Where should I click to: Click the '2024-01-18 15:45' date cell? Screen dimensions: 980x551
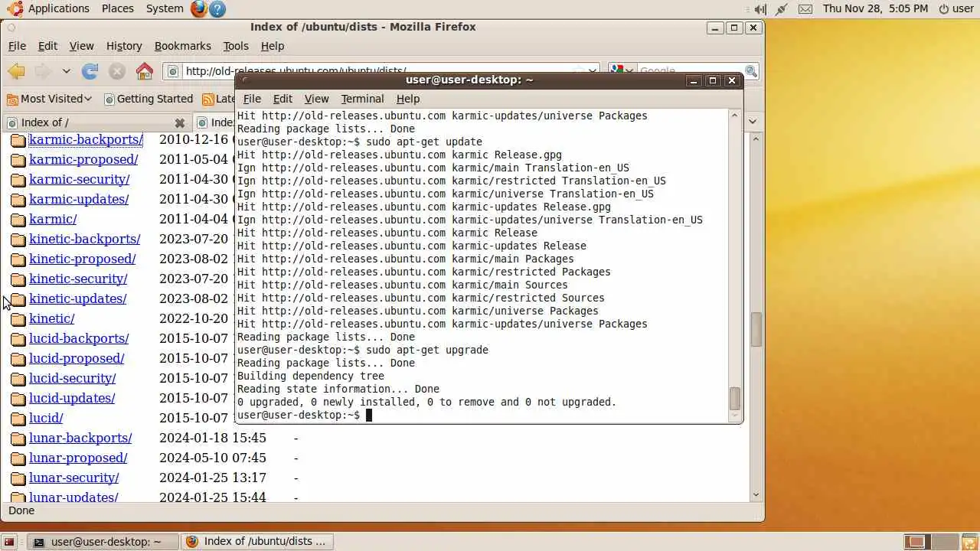tap(213, 439)
